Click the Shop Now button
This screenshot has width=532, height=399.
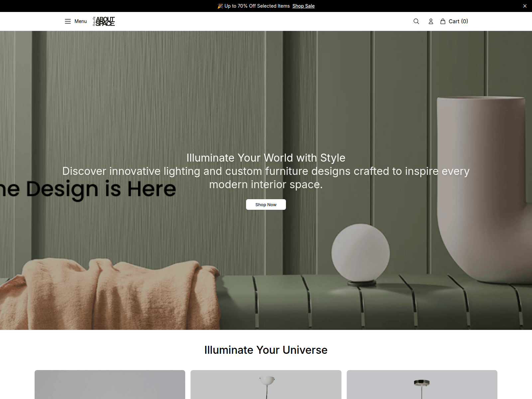pos(266,204)
